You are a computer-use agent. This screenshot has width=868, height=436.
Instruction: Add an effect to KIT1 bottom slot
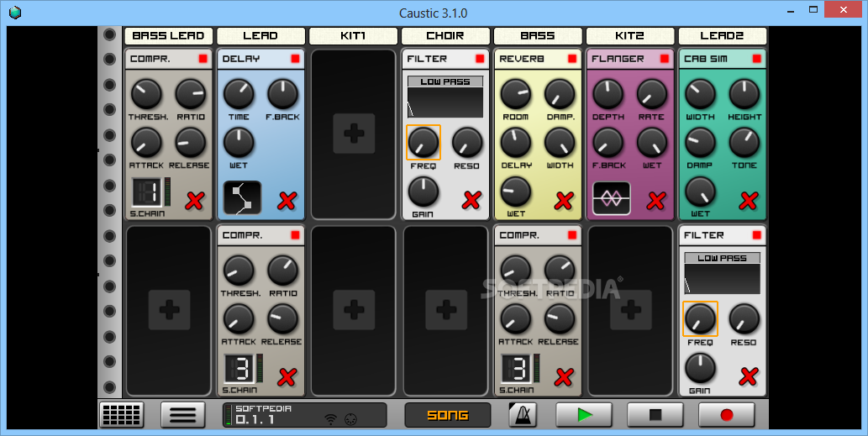click(x=354, y=310)
